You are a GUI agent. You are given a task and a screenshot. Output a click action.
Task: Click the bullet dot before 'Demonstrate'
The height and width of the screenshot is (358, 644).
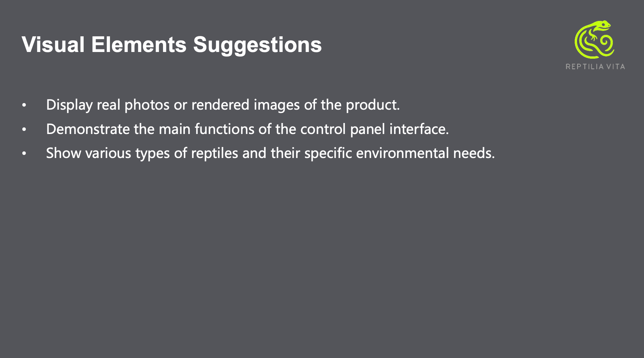24,130
